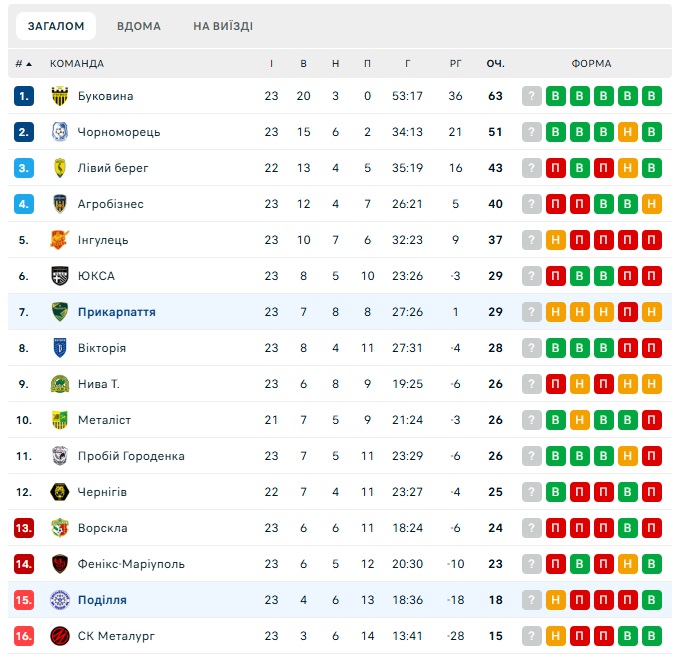Sort standings by ОЧ. points column
The image size is (680, 656).
point(495,64)
